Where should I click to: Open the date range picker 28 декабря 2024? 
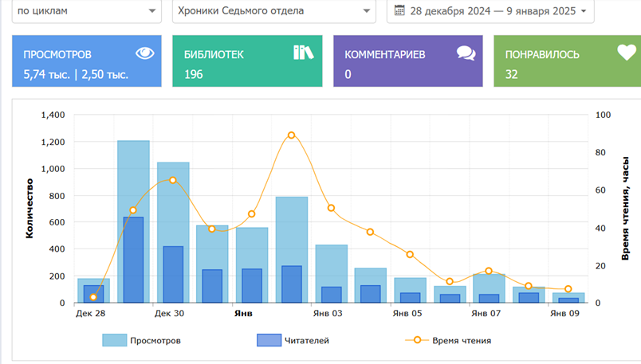click(x=490, y=11)
